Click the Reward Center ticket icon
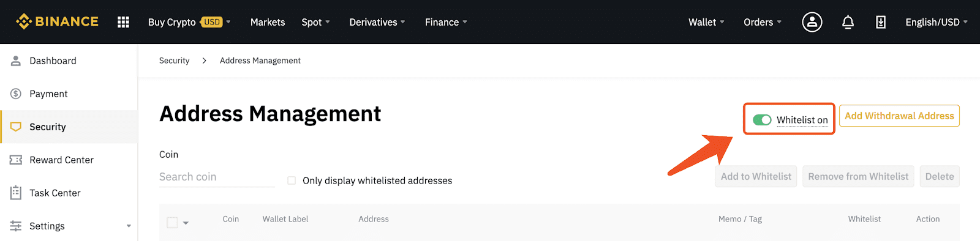The height and width of the screenshot is (241, 980). pyautogui.click(x=16, y=160)
